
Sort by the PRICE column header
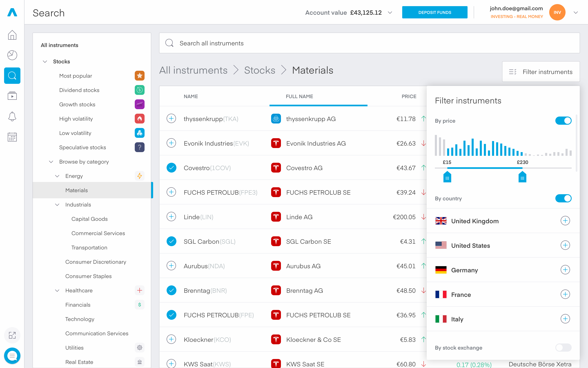[409, 96]
